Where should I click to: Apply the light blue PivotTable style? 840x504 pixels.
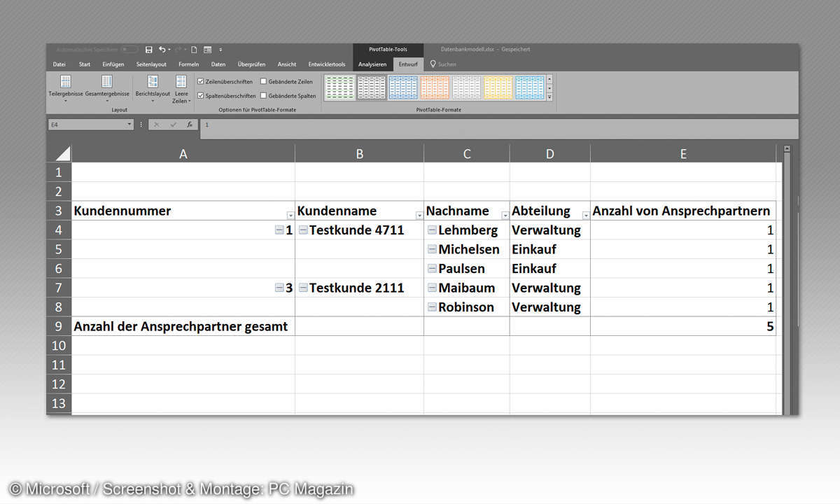(530, 87)
